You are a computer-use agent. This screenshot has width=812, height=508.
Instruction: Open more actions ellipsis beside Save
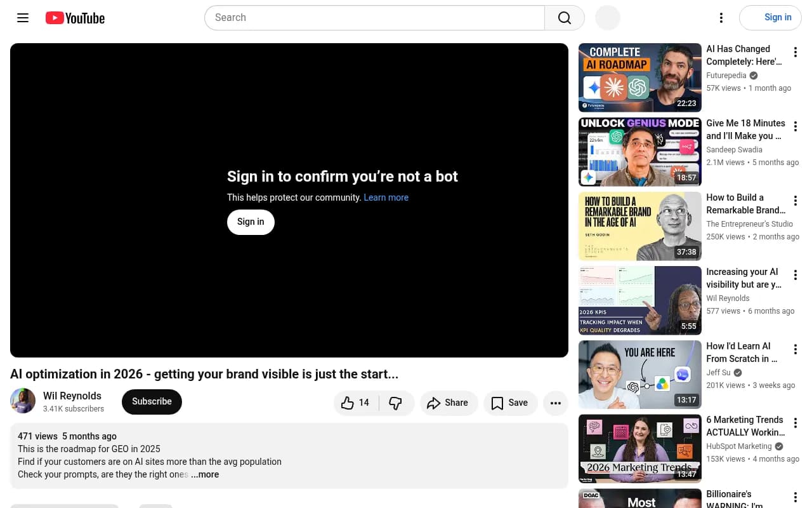pos(556,403)
